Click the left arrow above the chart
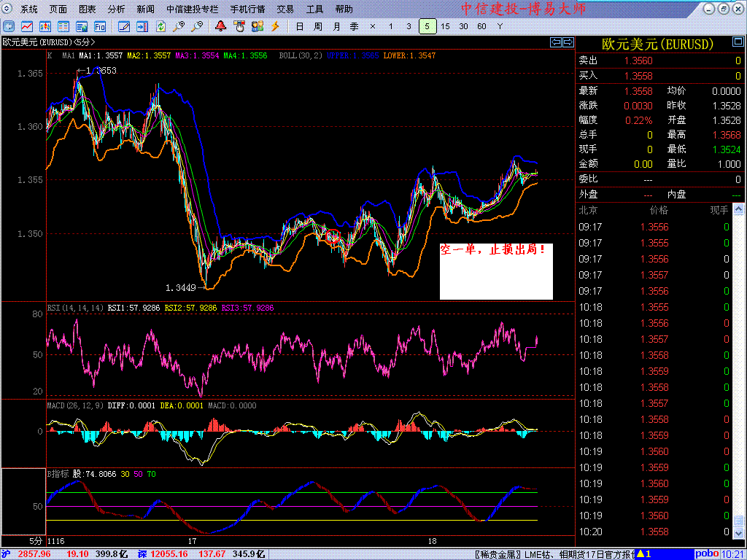Screen dimensions: 747x560 coord(556,42)
